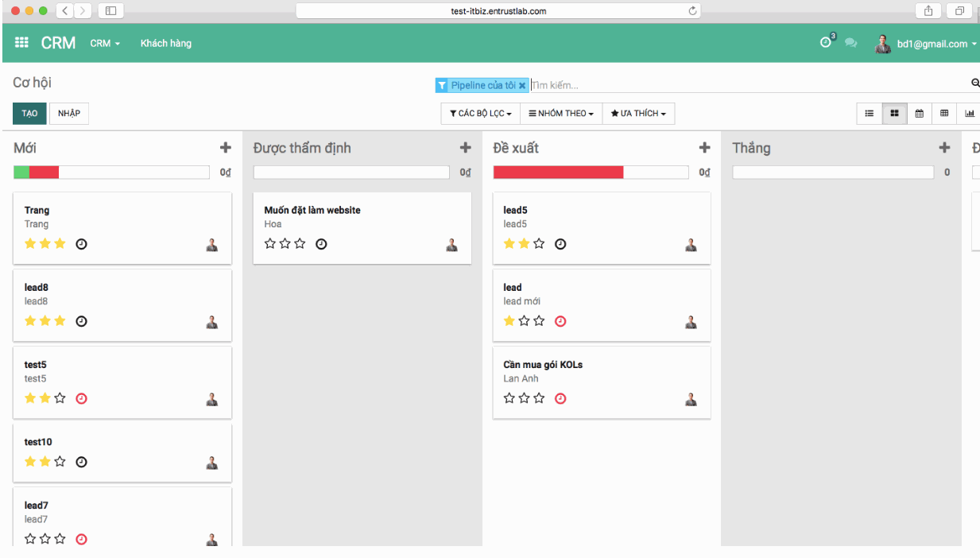Viewport: 980px width, 558px height.
Task: Click the Nhập import button
Action: pos(69,114)
